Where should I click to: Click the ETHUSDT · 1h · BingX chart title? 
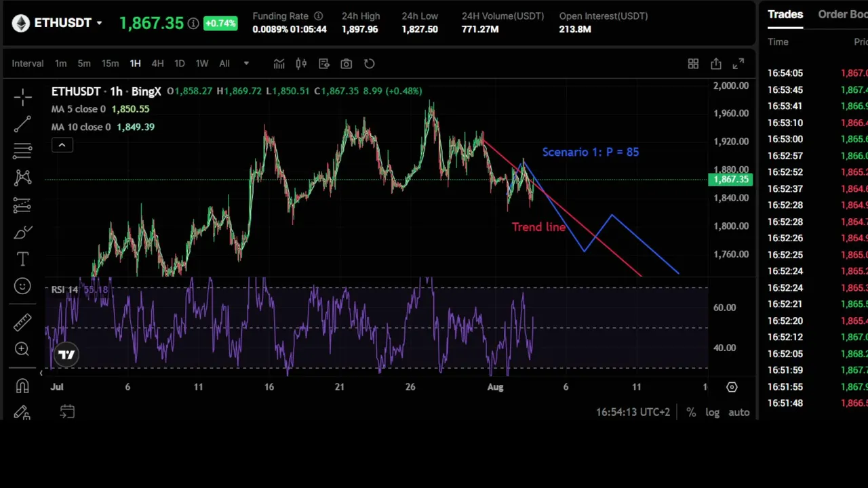pos(106,91)
